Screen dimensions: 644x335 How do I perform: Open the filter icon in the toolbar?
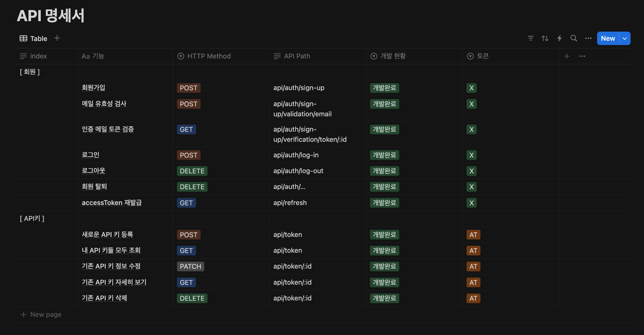(x=530, y=38)
